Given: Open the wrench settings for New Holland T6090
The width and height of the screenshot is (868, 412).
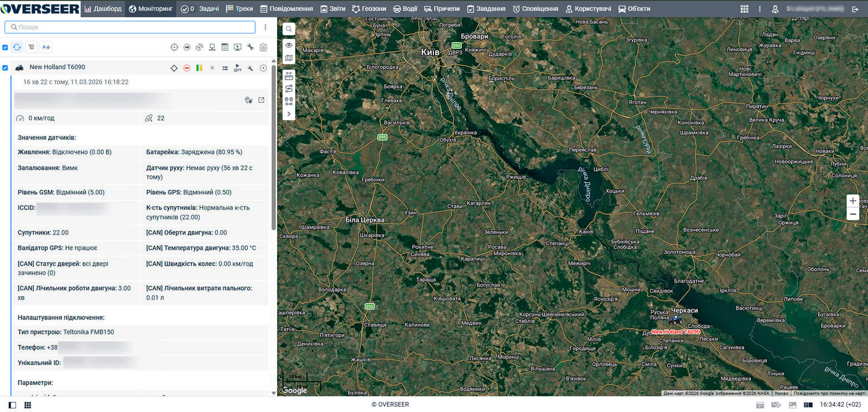Looking at the screenshot, I should click(x=251, y=68).
